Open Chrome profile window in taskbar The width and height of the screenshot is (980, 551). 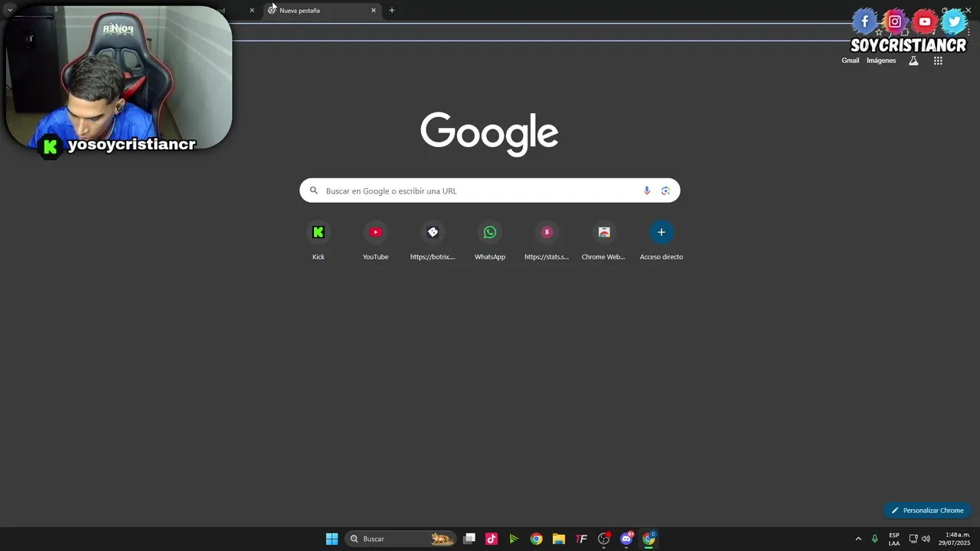[649, 539]
